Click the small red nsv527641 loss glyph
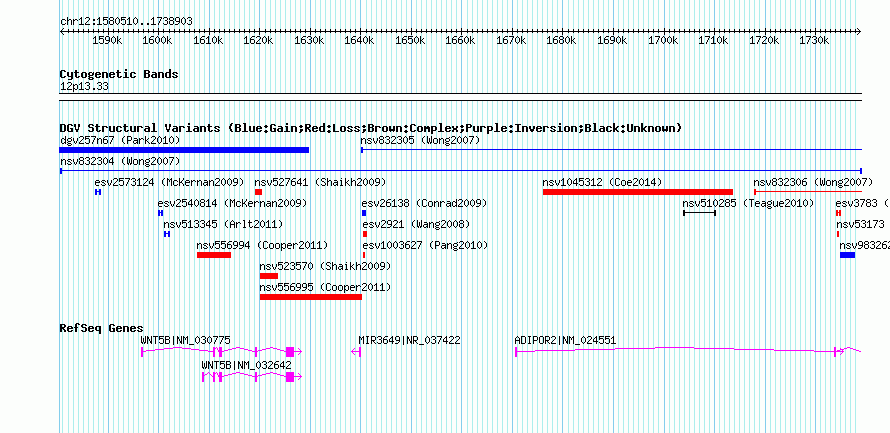 pos(258,192)
